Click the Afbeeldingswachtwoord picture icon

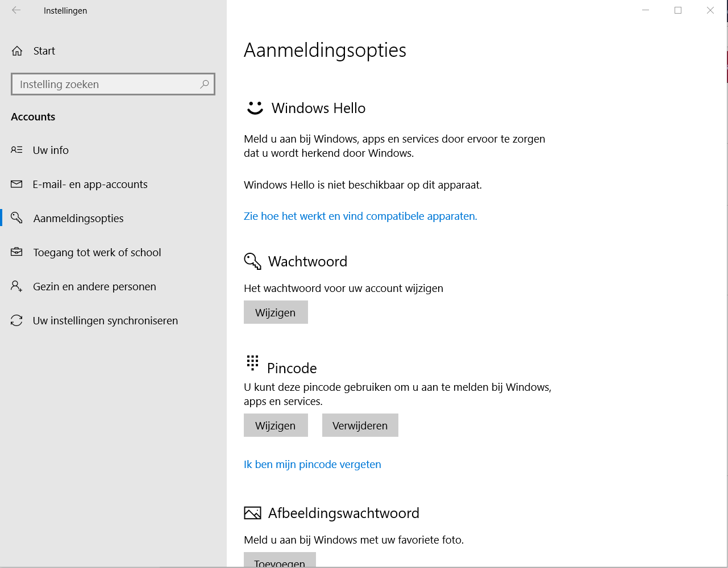pyautogui.click(x=252, y=513)
